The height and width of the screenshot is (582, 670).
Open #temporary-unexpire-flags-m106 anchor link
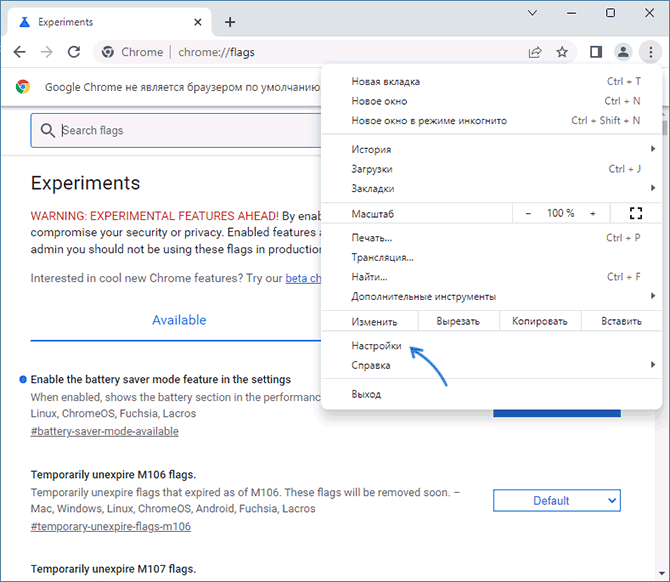click(x=111, y=526)
